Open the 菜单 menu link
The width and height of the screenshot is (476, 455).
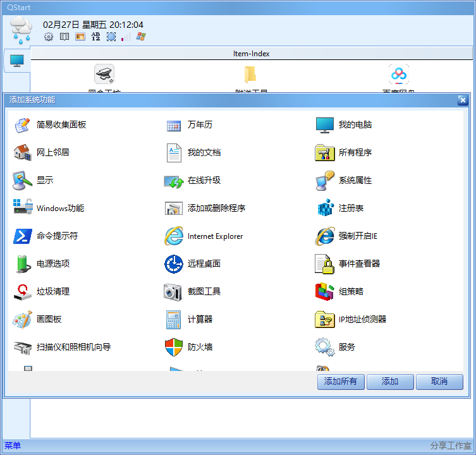point(13,446)
